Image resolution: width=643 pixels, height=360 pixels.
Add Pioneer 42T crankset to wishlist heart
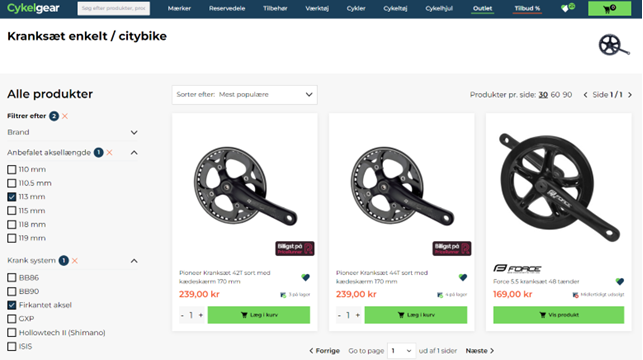(306, 277)
